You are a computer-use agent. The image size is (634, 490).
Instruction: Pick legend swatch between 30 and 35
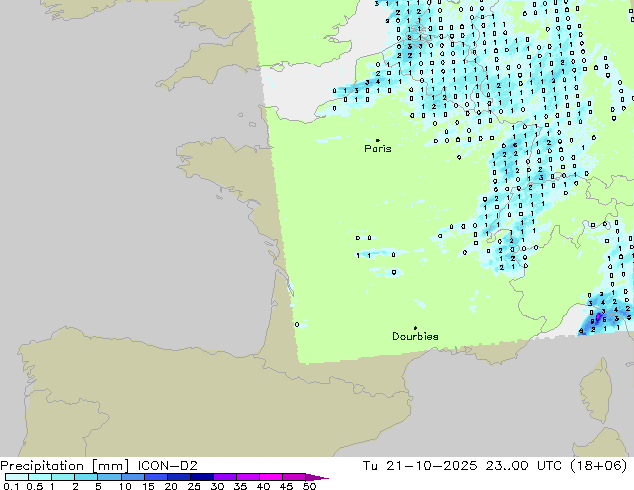[x=225, y=477]
